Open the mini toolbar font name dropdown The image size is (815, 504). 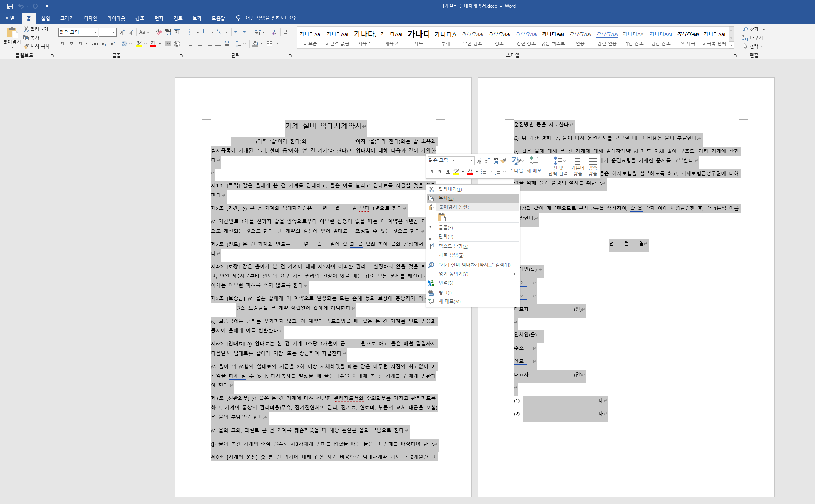point(453,160)
